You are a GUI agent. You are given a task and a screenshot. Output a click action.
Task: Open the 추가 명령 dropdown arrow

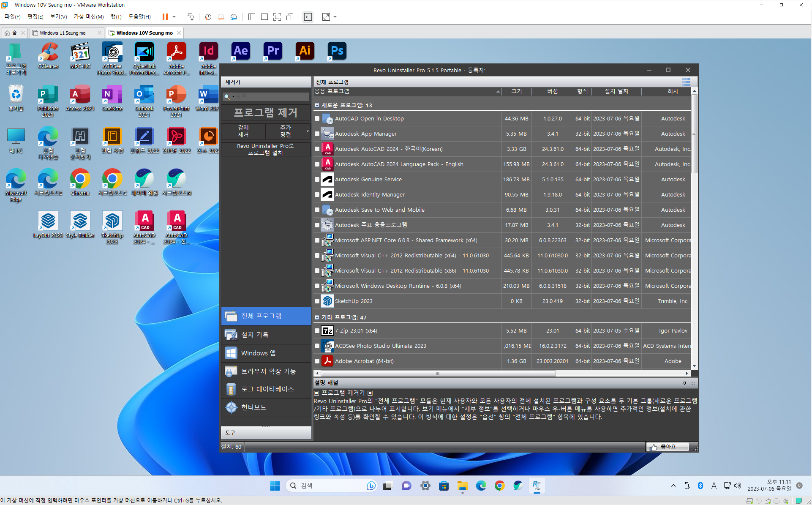[308, 131]
